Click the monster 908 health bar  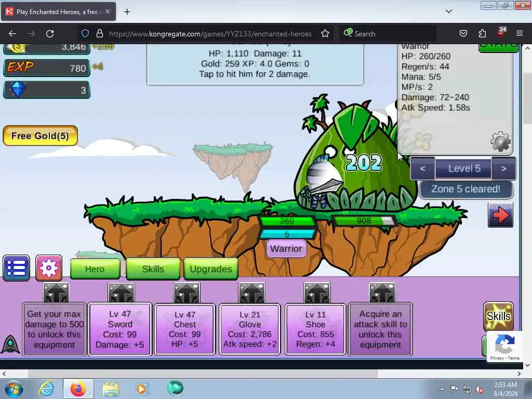364,221
